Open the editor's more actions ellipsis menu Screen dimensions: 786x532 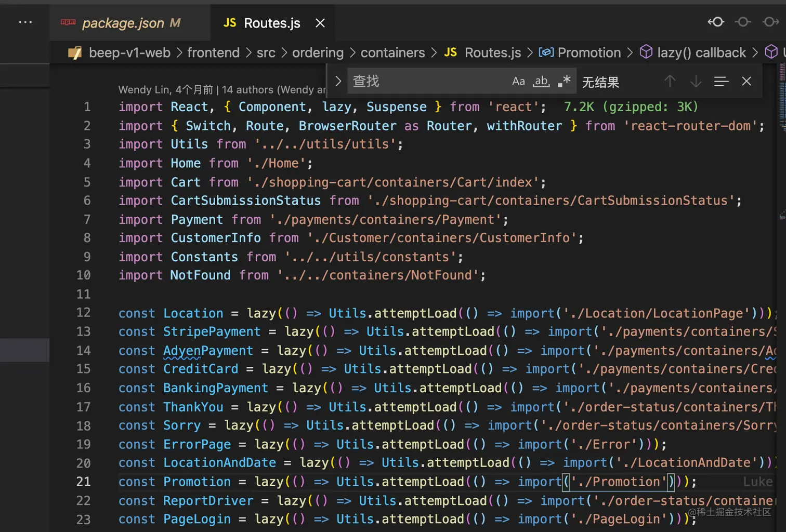point(25,22)
